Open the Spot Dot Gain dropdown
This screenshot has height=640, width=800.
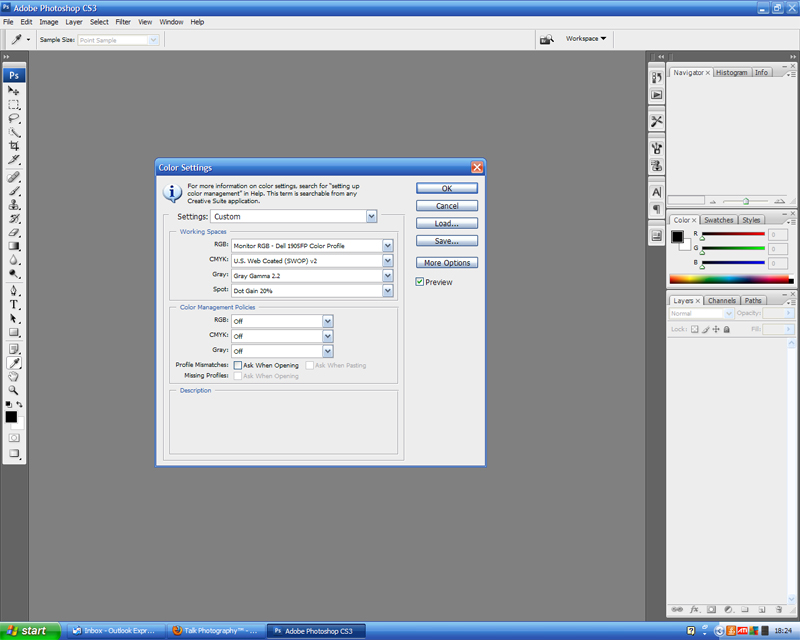tap(387, 291)
